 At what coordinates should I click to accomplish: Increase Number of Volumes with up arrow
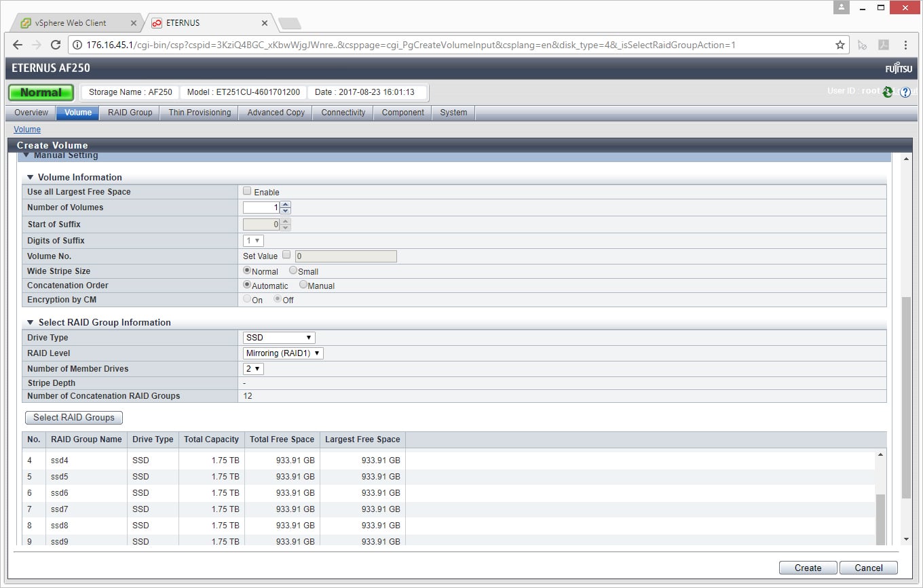[x=286, y=204]
